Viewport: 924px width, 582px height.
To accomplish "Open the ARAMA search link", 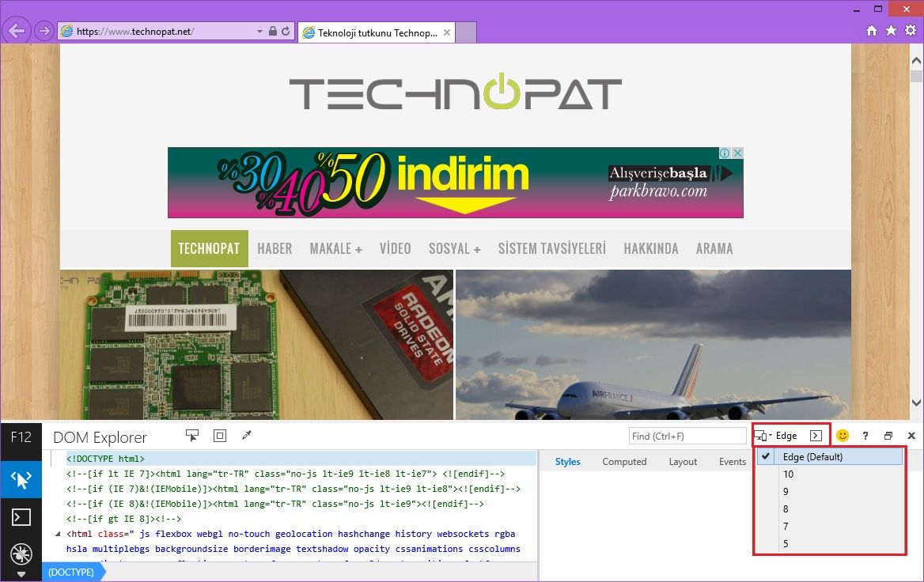I will click(714, 248).
